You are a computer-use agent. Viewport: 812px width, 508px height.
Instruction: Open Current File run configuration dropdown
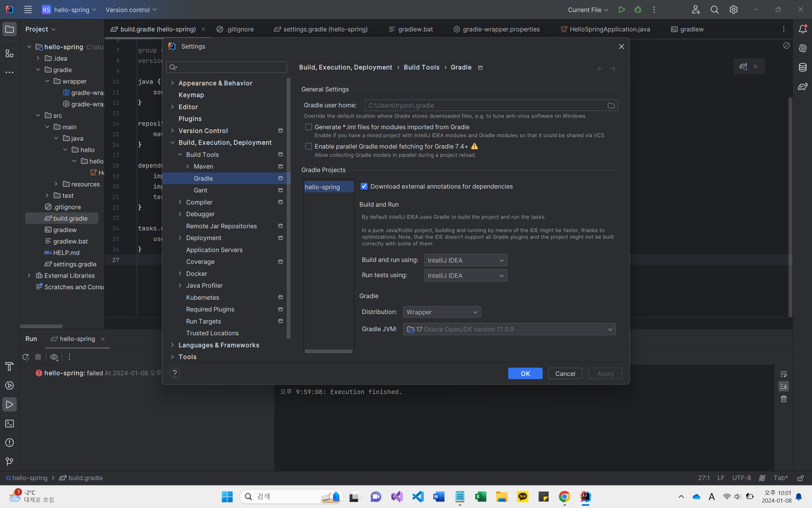point(588,10)
